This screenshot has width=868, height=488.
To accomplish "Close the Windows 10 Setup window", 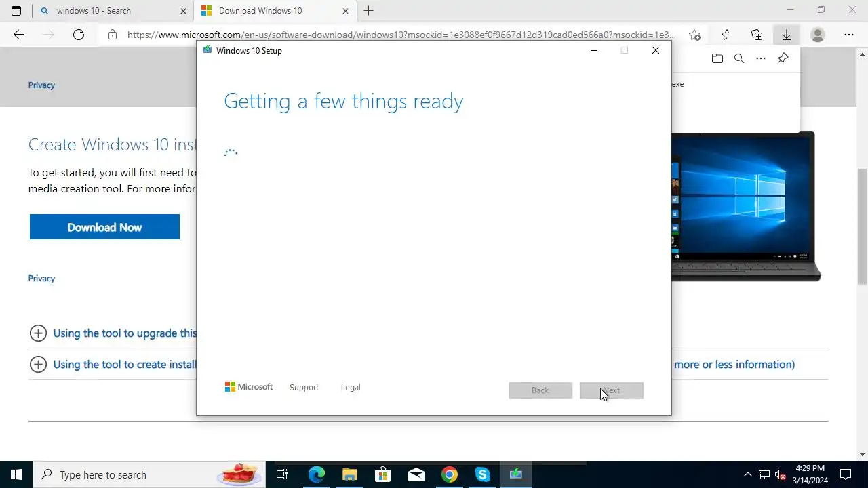I will (655, 50).
